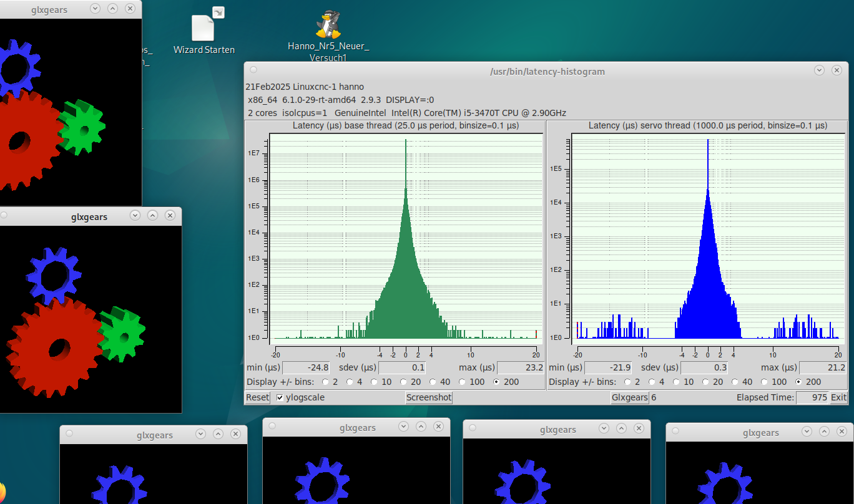Click the '2 cores isolcpus=1 GenuineIntel' CPU line
The width and height of the screenshot is (854, 504).
click(x=407, y=113)
